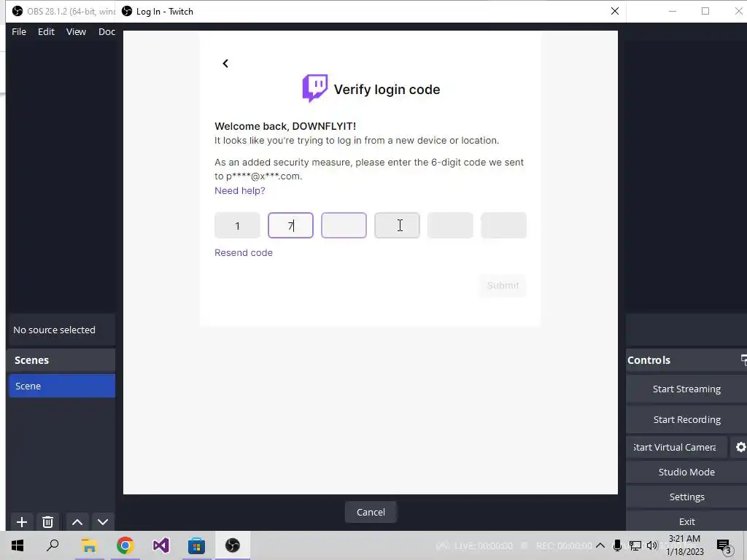Image resolution: width=747 pixels, height=560 pixels.
Task: Open network icon in system tray
Action: (x=635, y=545)
